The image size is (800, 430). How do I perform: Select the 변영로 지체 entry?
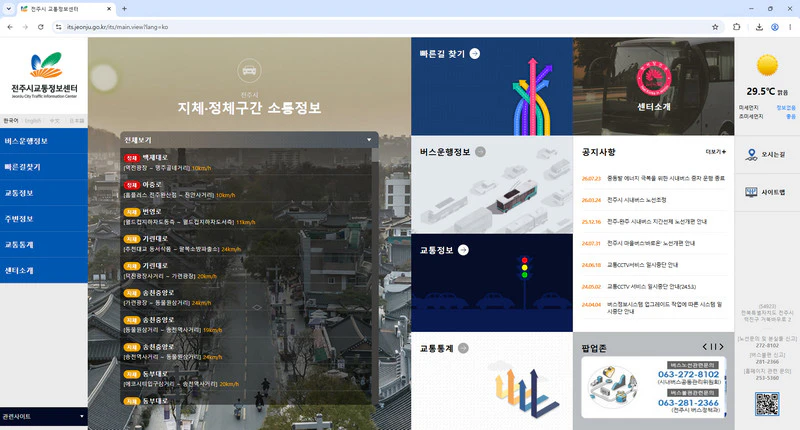coord(246,216)
